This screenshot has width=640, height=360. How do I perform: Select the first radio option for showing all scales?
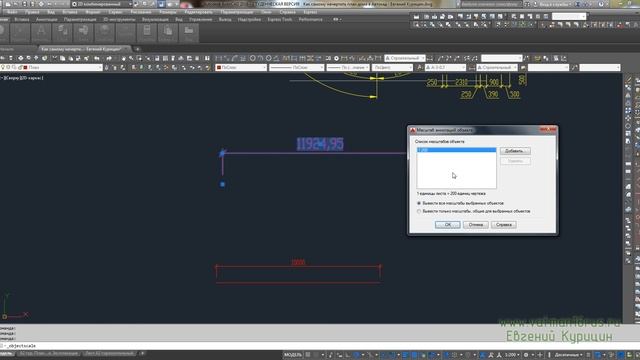coord(419,203)
